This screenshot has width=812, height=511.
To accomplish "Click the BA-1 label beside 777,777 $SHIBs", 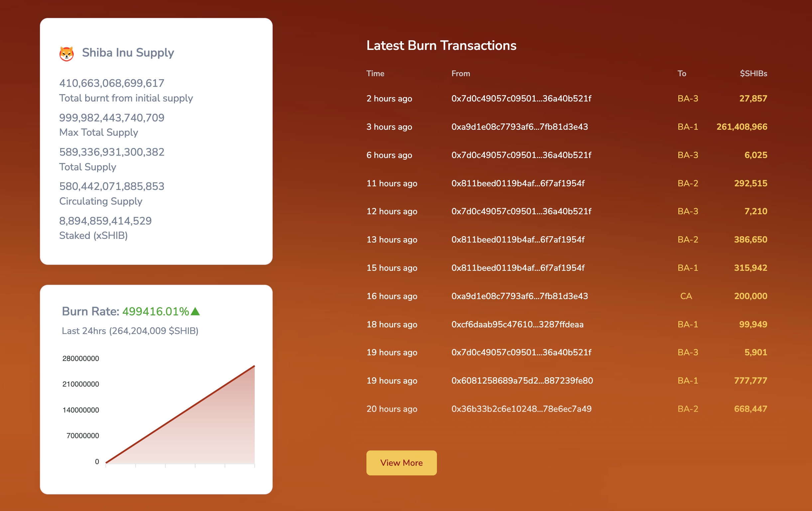I will 688,381.
